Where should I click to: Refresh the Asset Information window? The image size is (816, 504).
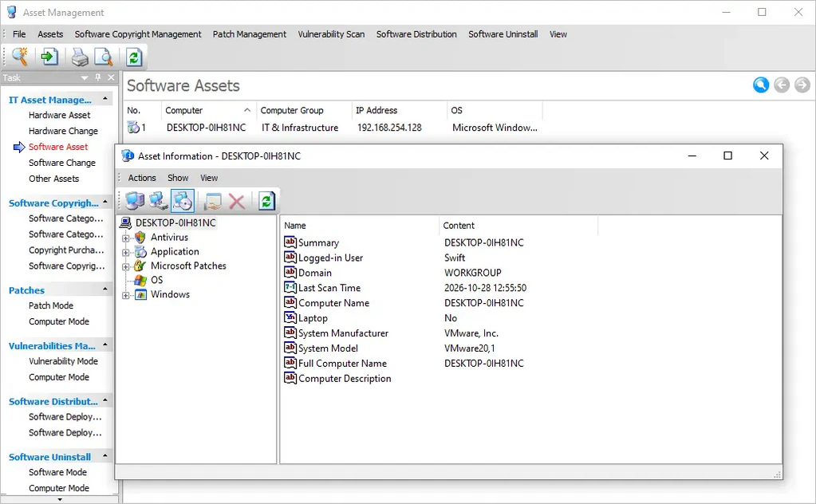point(266,201)
